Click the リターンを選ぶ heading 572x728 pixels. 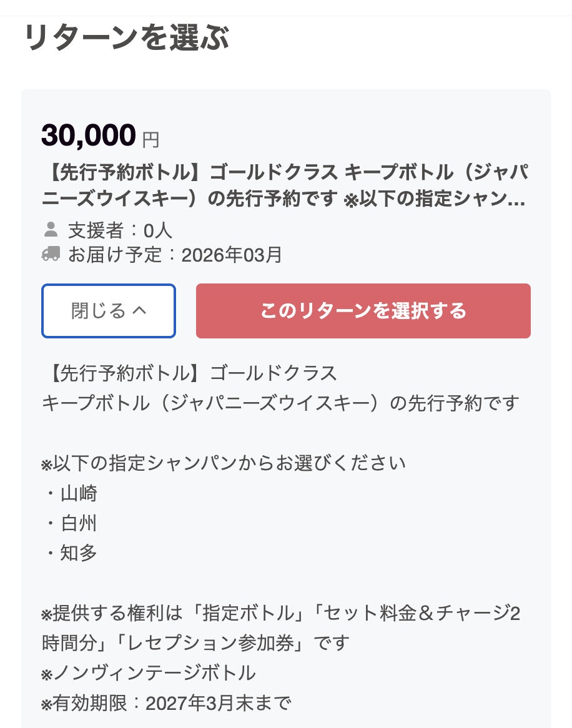click(127, 38)
